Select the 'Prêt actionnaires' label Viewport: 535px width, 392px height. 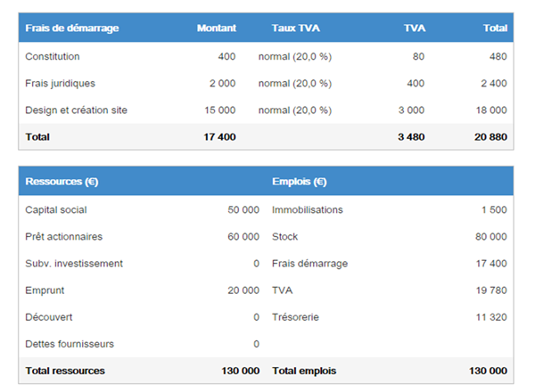pyautogui.click(x=64, y=237)
